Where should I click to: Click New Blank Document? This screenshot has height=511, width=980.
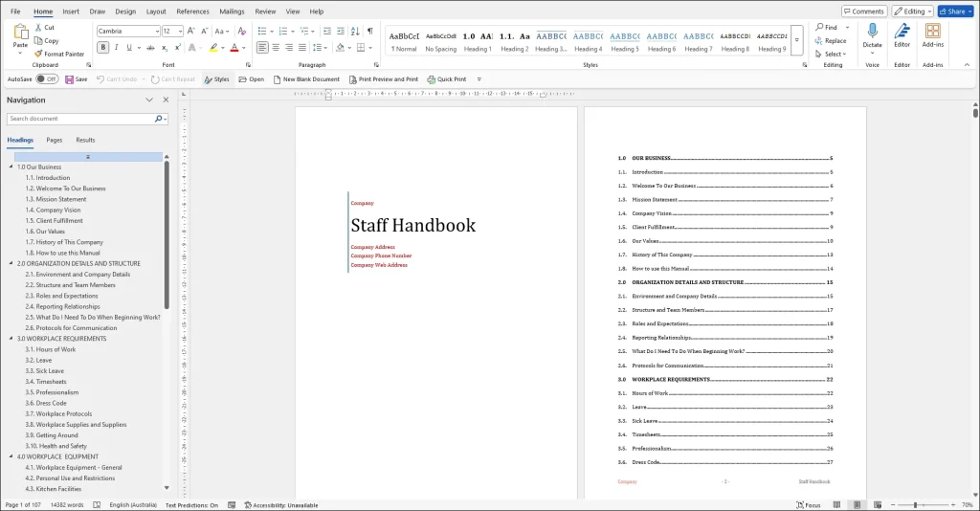click(x=306, y=79)
